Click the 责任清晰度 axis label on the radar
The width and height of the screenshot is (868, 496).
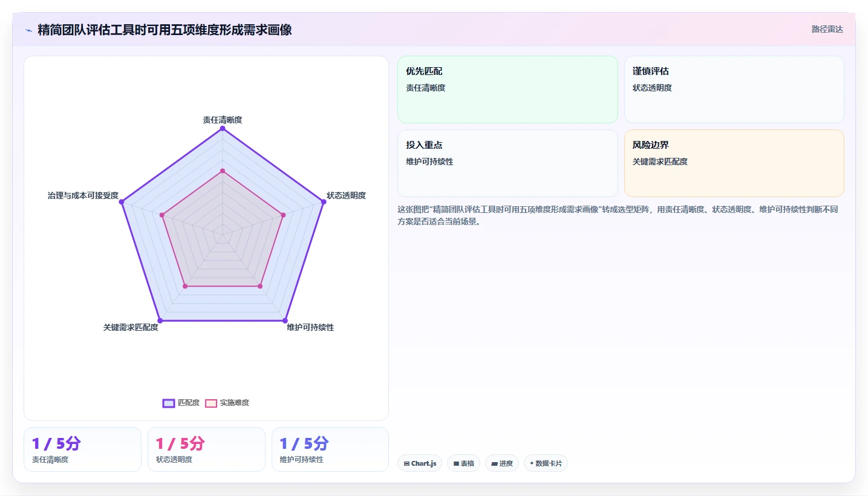pos(223,120)
